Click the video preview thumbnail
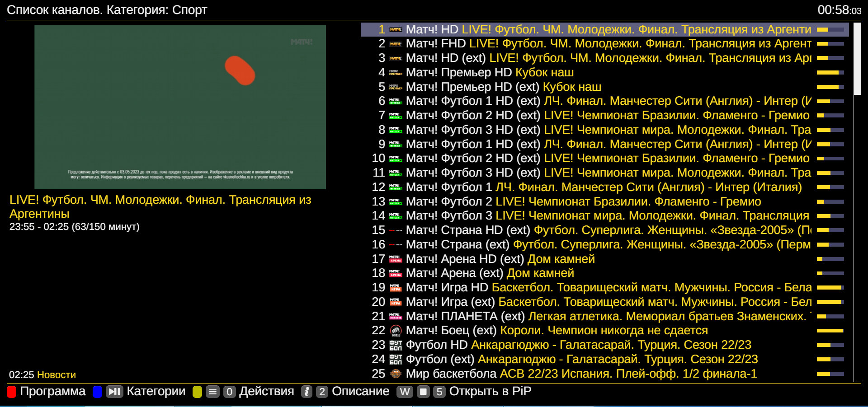This screenshot has height=407, width=868. click(180, 107)
